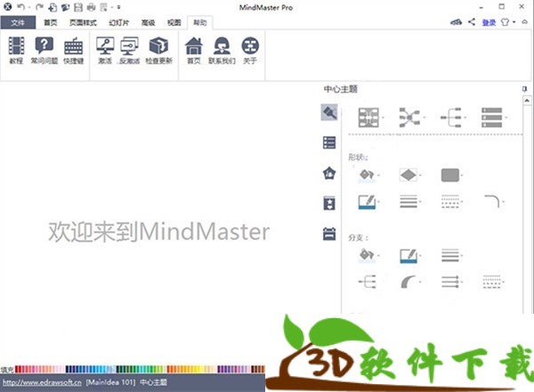The image size is (534, 392).
Task: Click the "中心主题" panel title text
Action: click(x=340, y=89)
